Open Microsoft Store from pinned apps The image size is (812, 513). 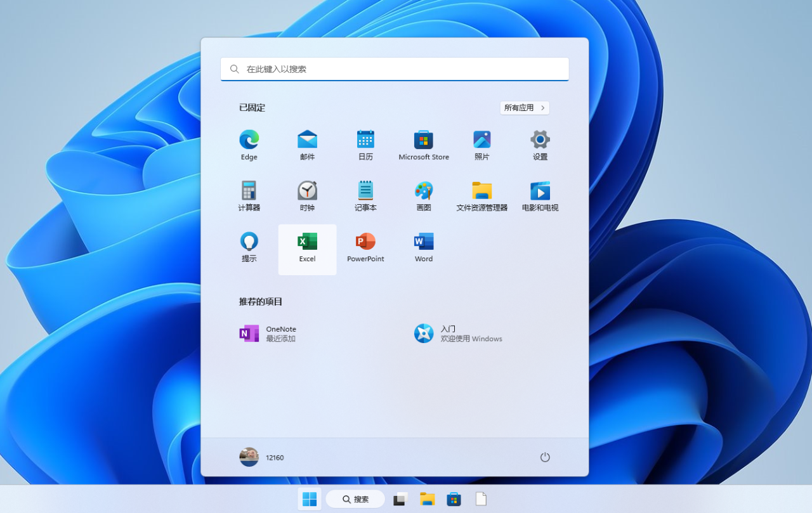pos(424,145)
